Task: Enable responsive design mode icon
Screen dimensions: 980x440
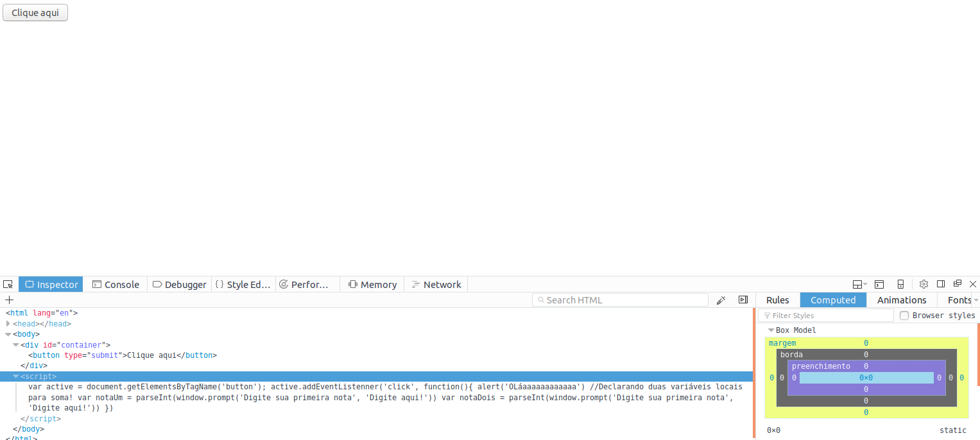Action: point(900,284)
